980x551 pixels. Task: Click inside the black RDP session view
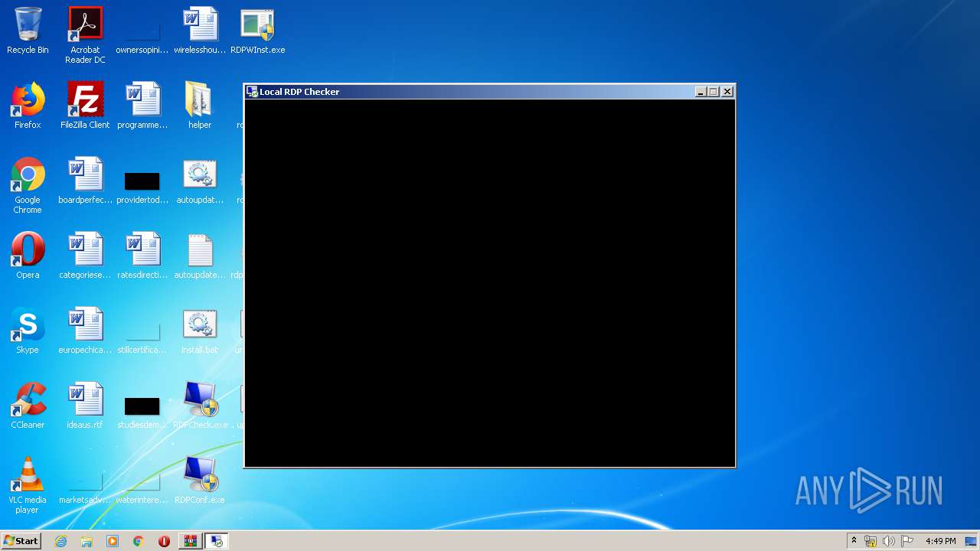tap(490, 282)
